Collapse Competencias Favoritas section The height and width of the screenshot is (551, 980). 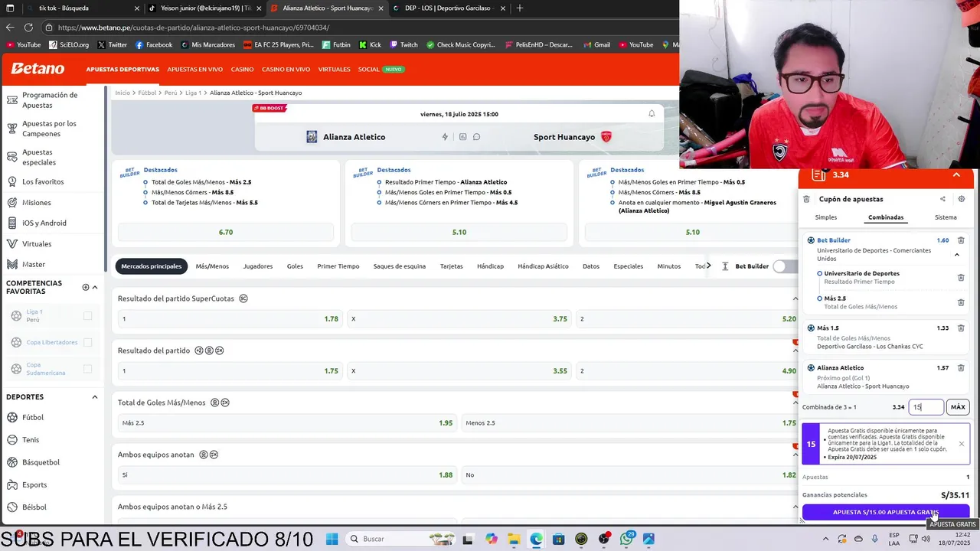coord(95,288)
